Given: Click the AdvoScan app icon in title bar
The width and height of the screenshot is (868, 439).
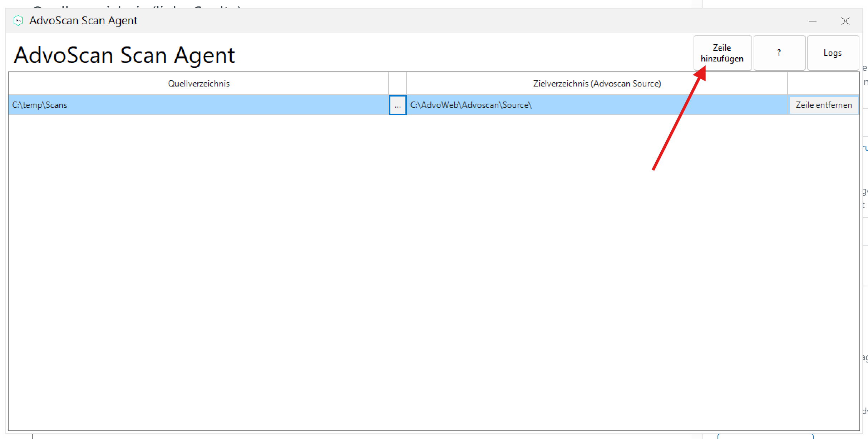Looking at the screenshot, I should [x=18, y=21].
